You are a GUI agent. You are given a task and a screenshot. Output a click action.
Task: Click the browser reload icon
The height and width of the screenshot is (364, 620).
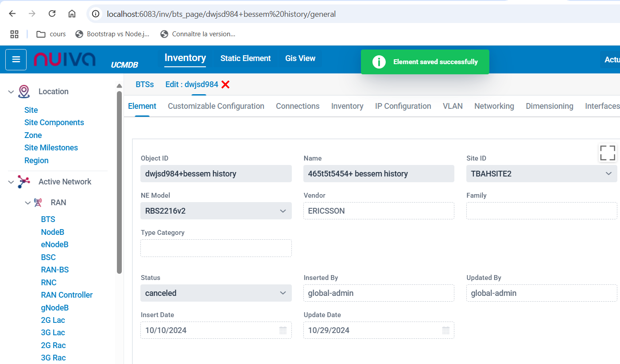(x=52, y=14)
